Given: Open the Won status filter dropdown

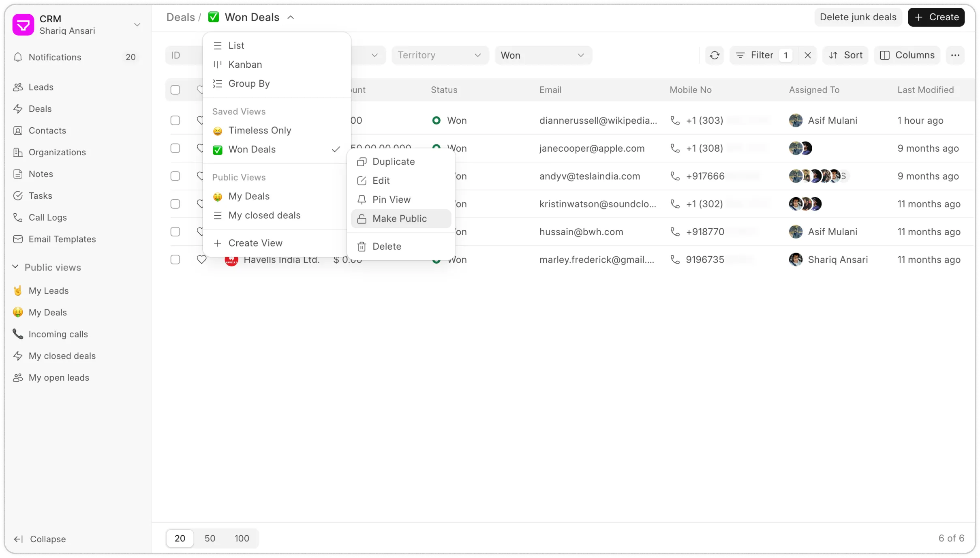Looking at the screenshot, I should coord(543,55).
